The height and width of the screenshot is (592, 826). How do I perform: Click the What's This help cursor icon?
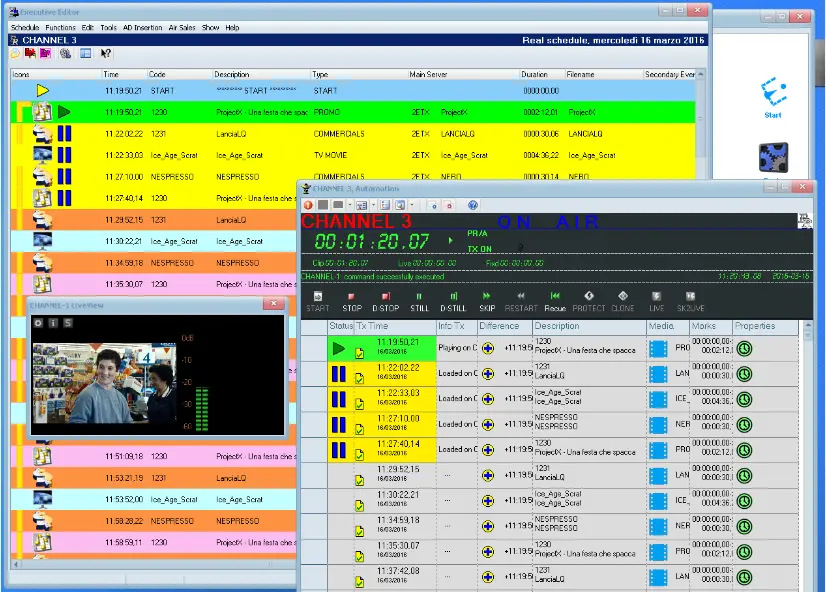tap(106, 54)
